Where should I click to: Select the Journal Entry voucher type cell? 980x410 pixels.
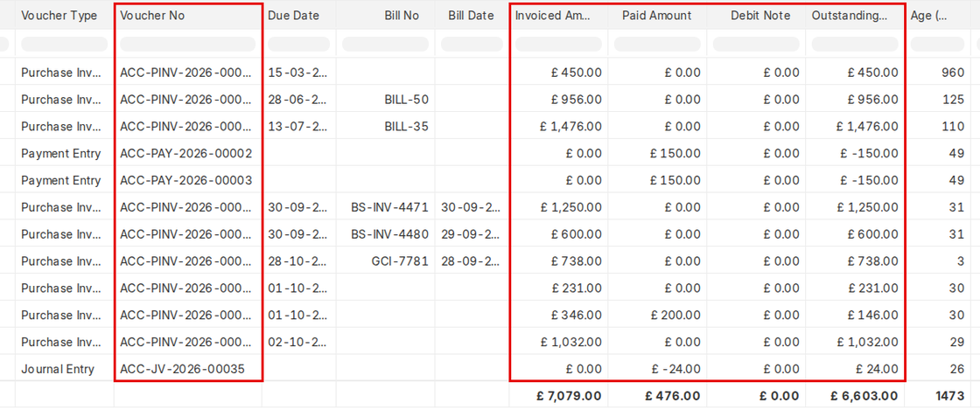click(x=65, y=369)
